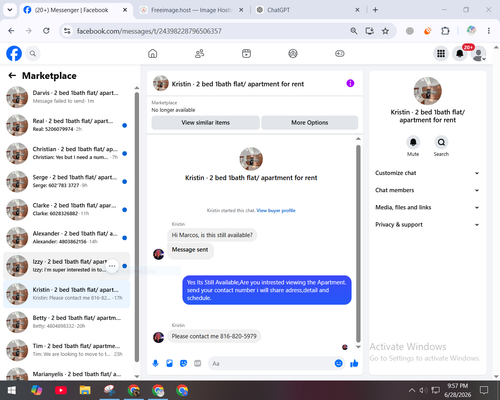
Task: Open the tab search dropdown arrow
Action: click(10, 10)
